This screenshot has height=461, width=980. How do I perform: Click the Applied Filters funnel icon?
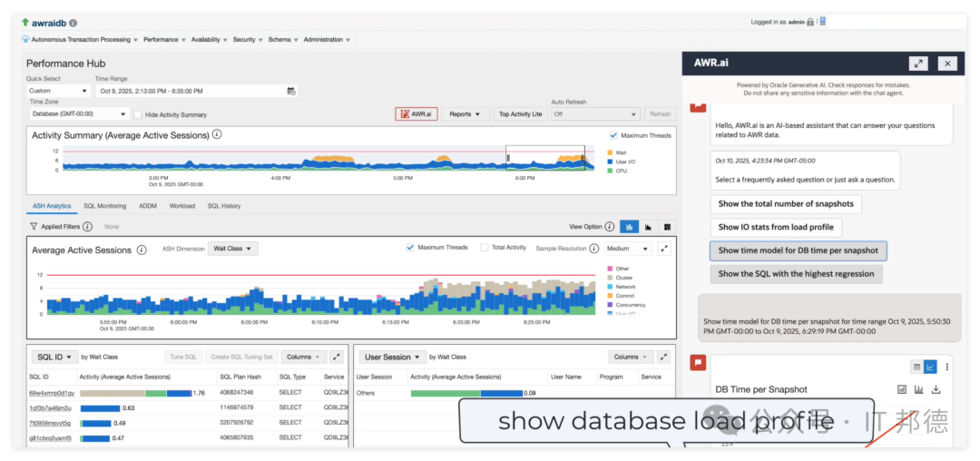click(x=34, y=227)
